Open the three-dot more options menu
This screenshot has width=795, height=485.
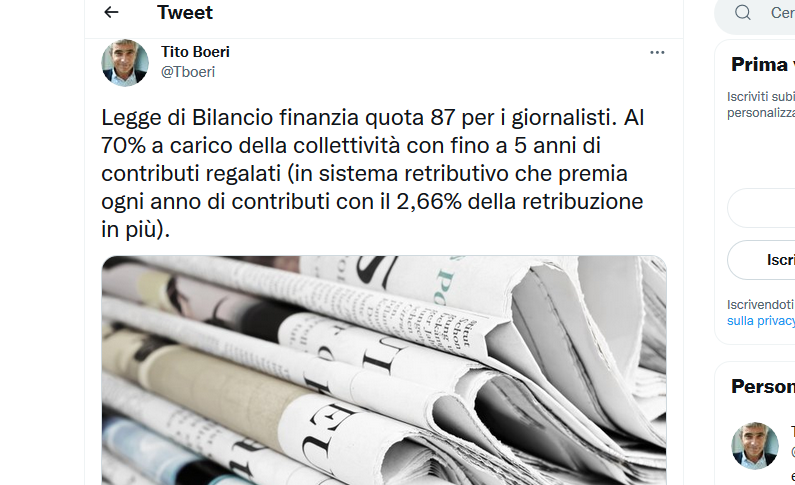click(657, 53)
